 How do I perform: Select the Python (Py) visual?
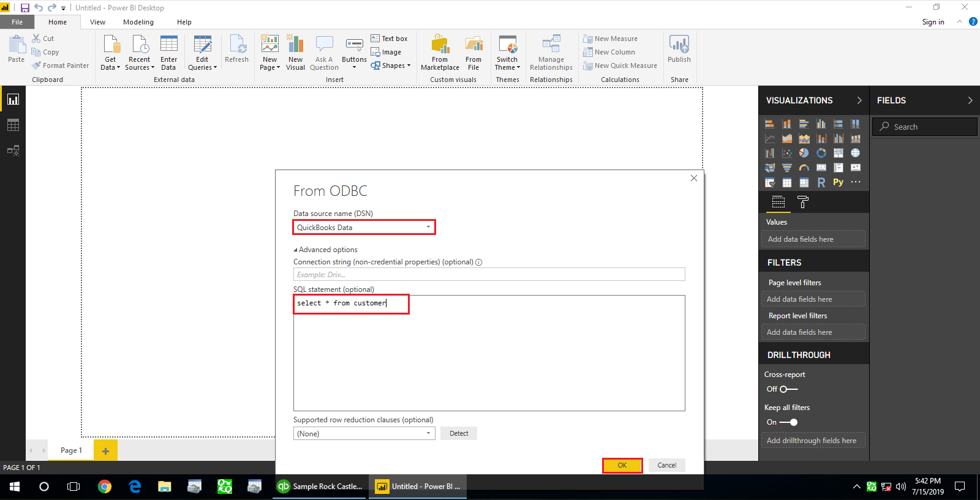pyautogui.click(x=839, y=182)
